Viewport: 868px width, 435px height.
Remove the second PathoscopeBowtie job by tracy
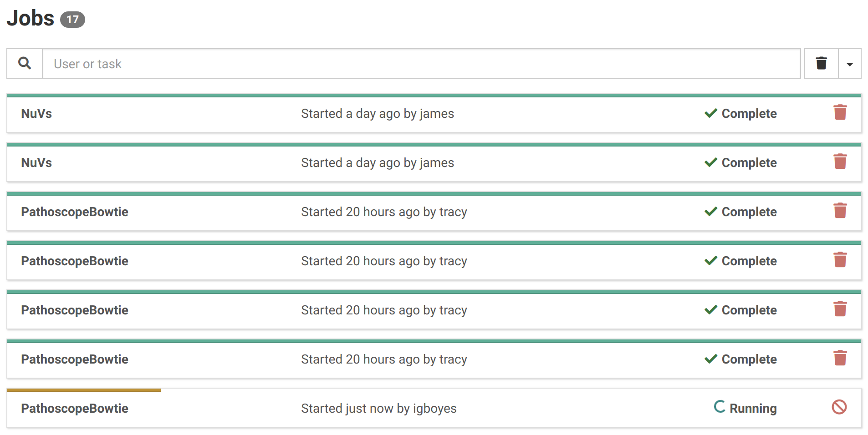pos(840,260)
